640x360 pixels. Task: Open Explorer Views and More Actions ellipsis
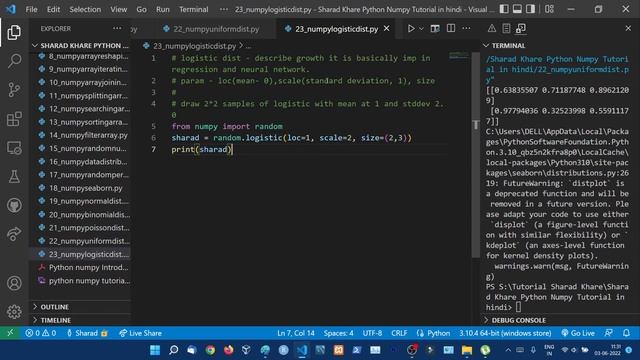tap(117, 28)
